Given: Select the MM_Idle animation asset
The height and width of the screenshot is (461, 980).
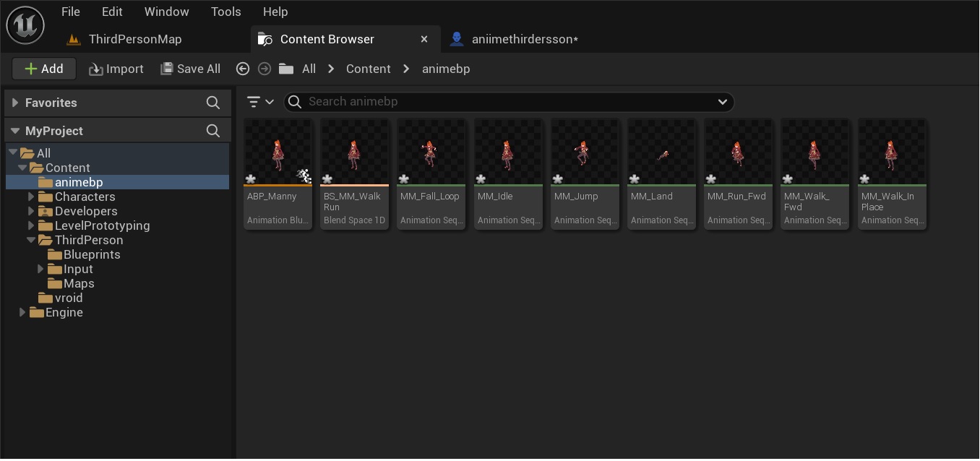Looking at the screenshot, I should pyautogui.click(x=508, y=174).
